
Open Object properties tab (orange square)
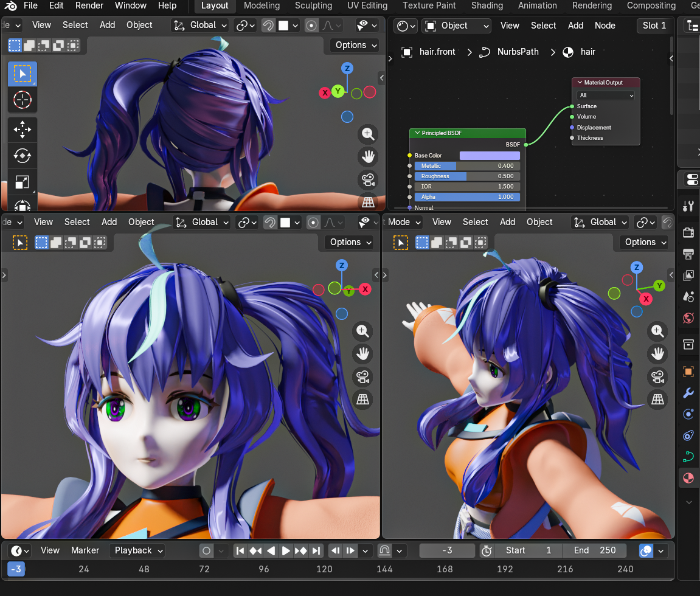[x=688, y=372]
